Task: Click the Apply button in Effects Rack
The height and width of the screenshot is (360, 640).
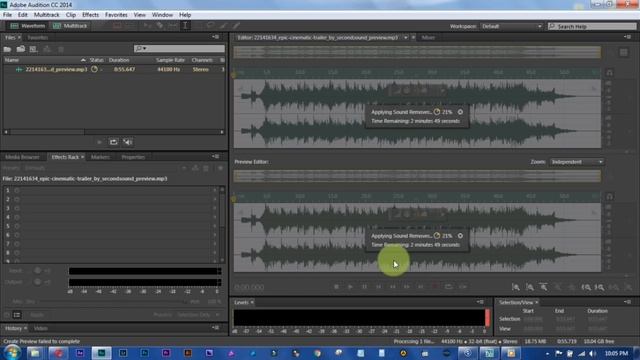Action: 37,315
